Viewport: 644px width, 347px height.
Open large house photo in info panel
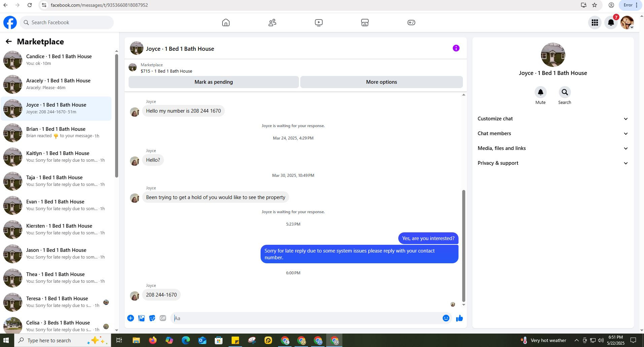point(553,55)
